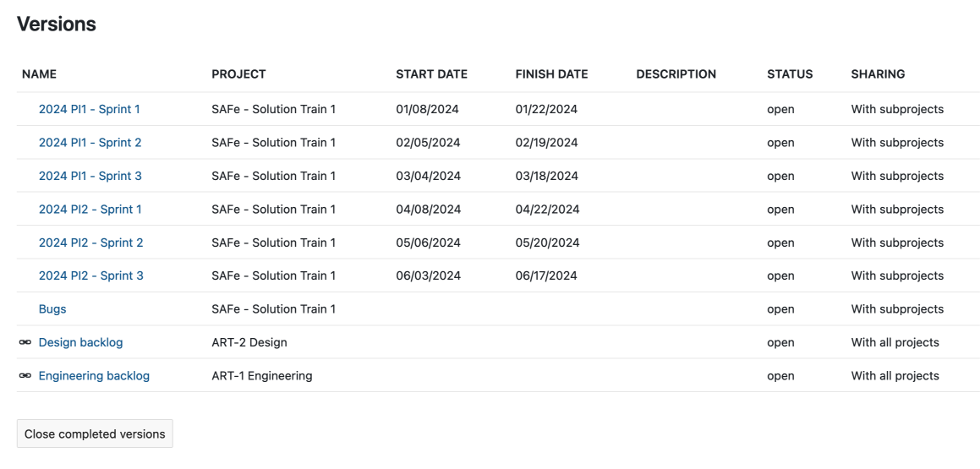This screenshot has width=980, height=469.
Task: Go to the 2024 PI2 - Sprint 2 version
Action: point(90,243)
